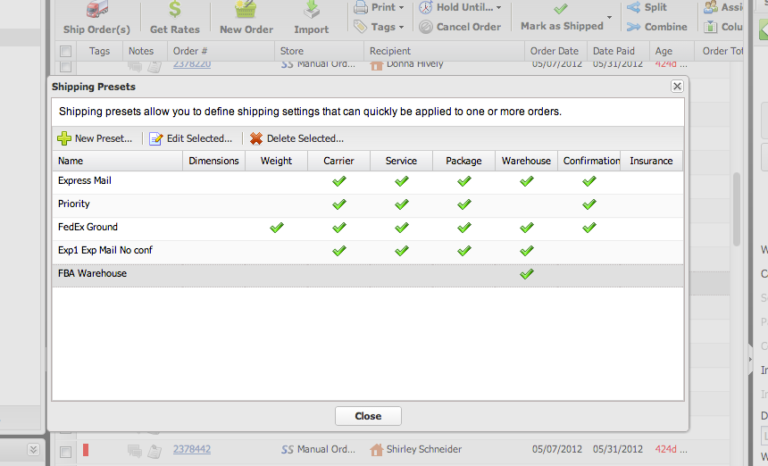Screen dimensions: 768x466
Task: Click the Delete Selected red X icon
Action: coord(256,139)
